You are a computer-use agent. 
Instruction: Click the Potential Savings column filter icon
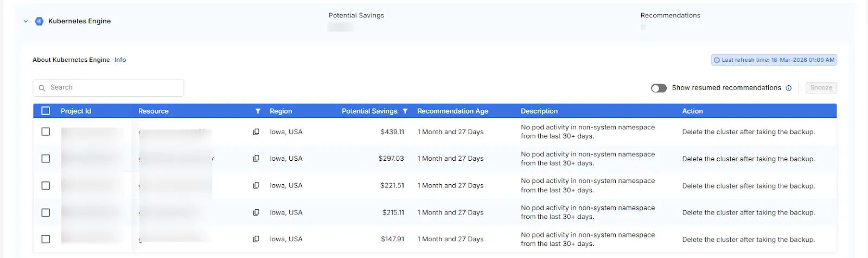pos(405,111)
